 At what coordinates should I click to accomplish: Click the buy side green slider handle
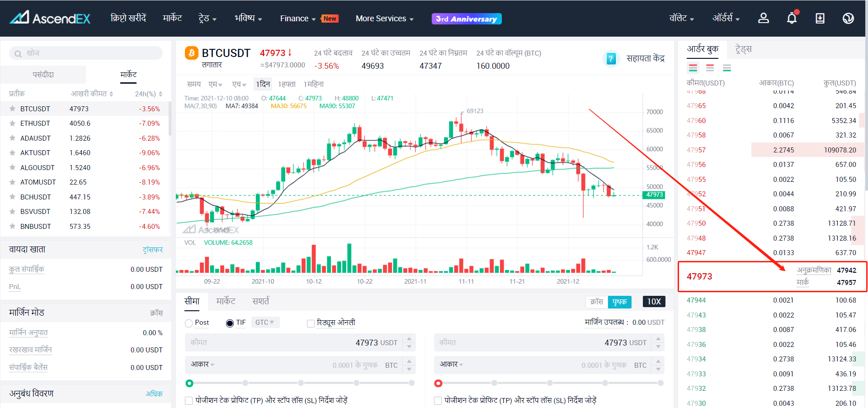point(189,383)
